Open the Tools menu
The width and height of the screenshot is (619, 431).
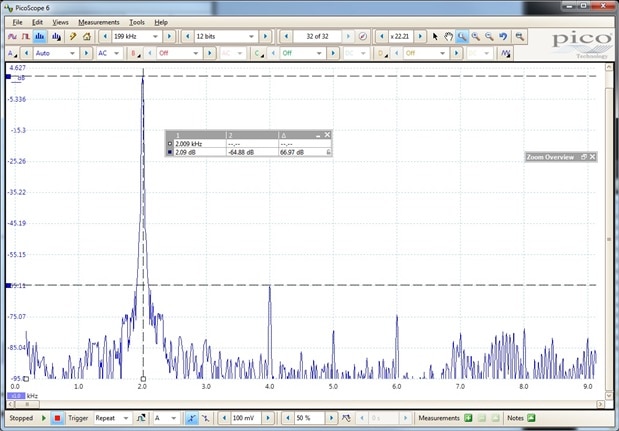(136, 21)
